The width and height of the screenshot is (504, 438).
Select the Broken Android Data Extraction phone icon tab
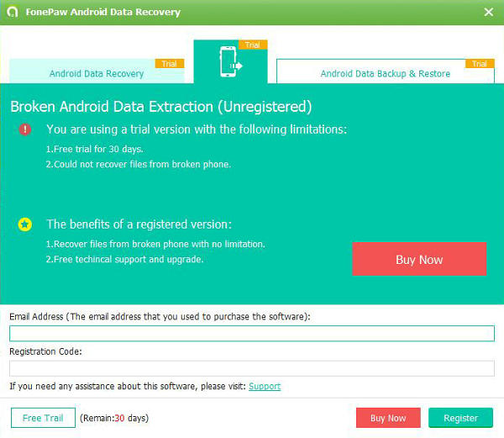230,61
